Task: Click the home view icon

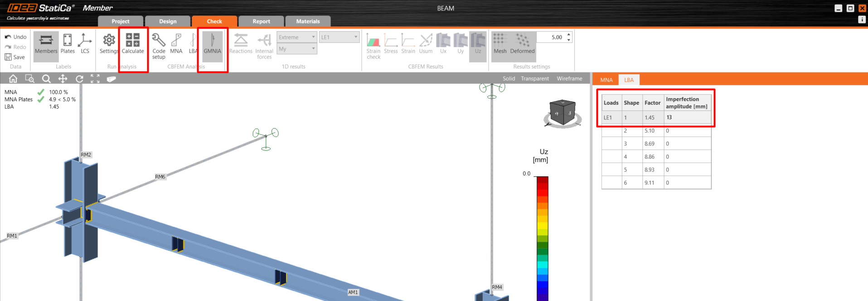Action: [13, 79]
